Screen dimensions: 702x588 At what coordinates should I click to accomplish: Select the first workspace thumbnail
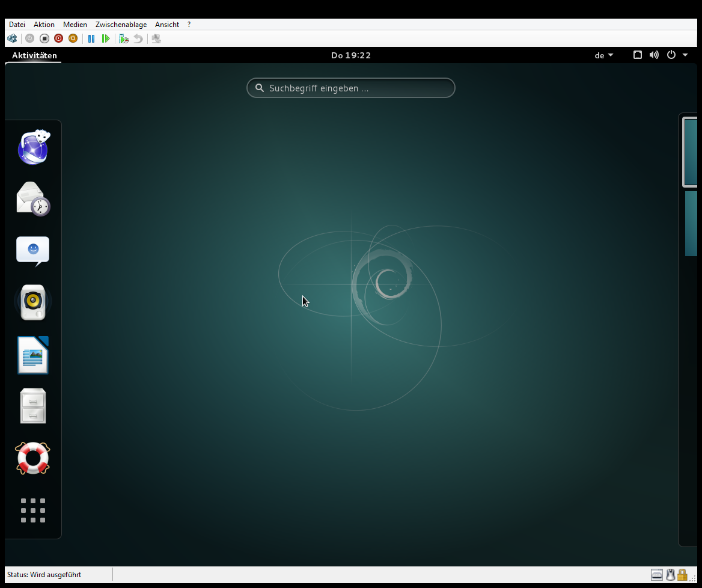[x=690, y=152]
